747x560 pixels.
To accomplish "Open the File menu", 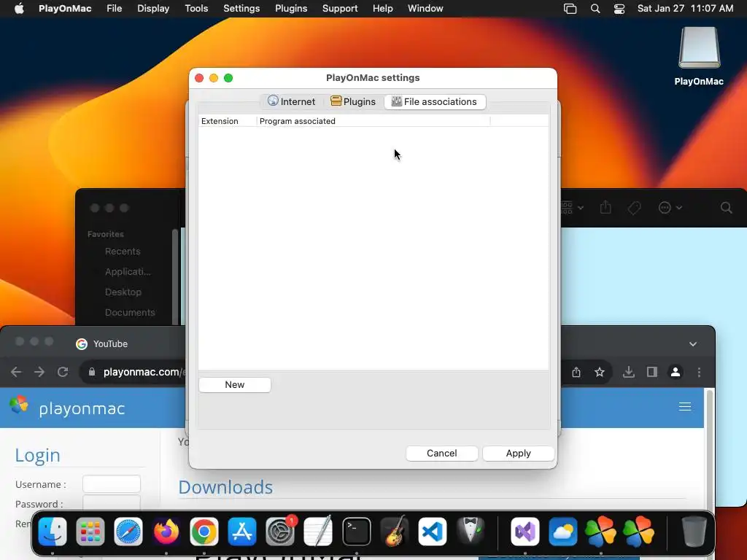I will [115, 9].
